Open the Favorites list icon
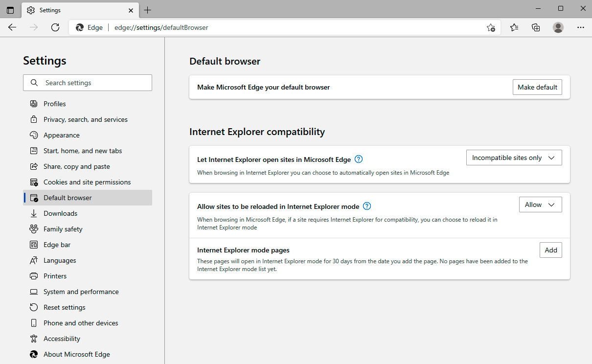Viewport: 592px width, 364px height. pyautogui.click(x=514, y=27)
